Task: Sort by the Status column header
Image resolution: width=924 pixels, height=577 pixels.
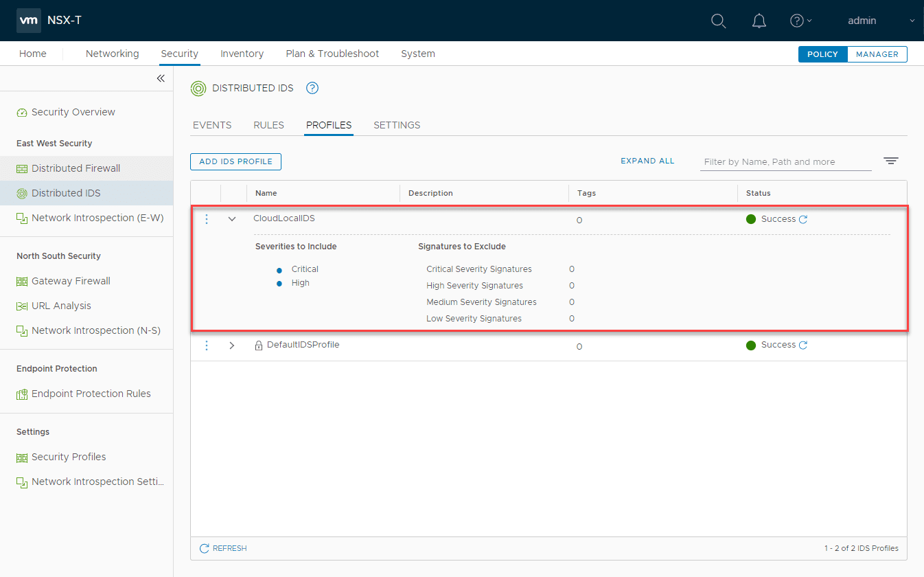Action: pos(759,193)
